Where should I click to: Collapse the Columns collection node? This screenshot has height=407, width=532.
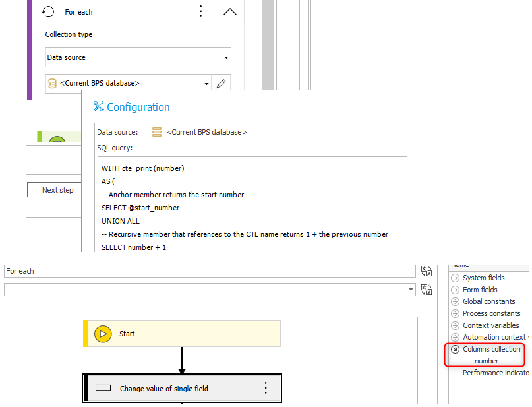click(455, 349)
